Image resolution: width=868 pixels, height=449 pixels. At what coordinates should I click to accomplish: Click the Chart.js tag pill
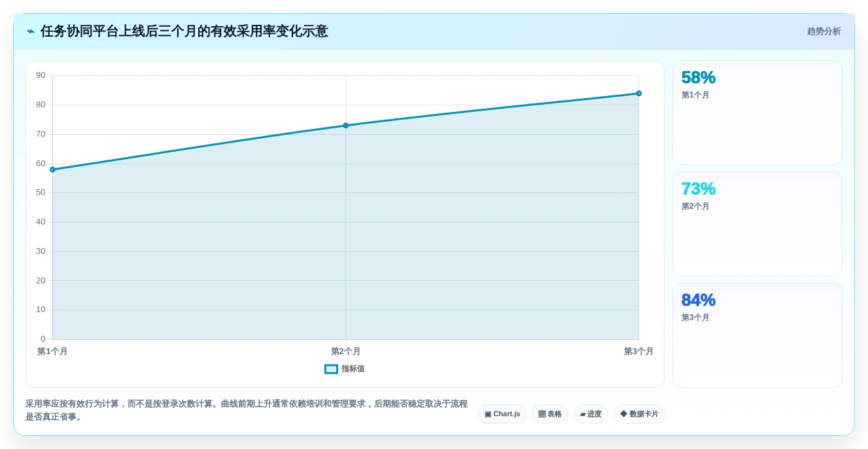point(502,414)
